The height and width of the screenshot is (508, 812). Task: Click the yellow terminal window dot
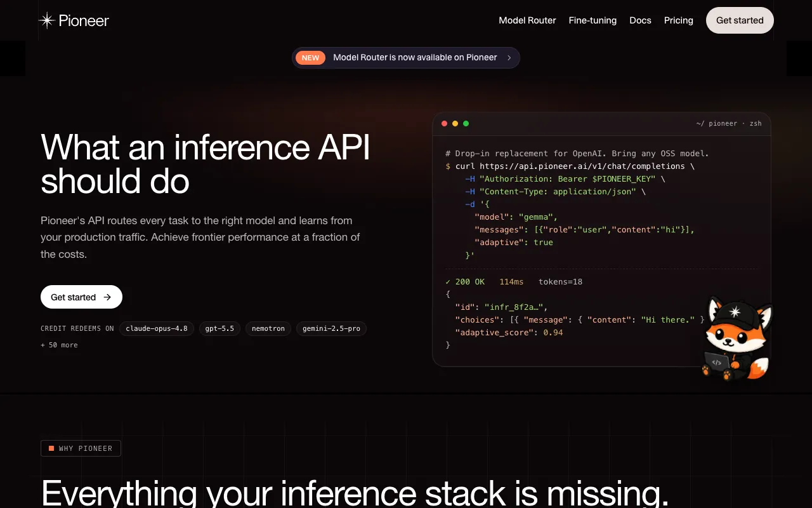455,123
